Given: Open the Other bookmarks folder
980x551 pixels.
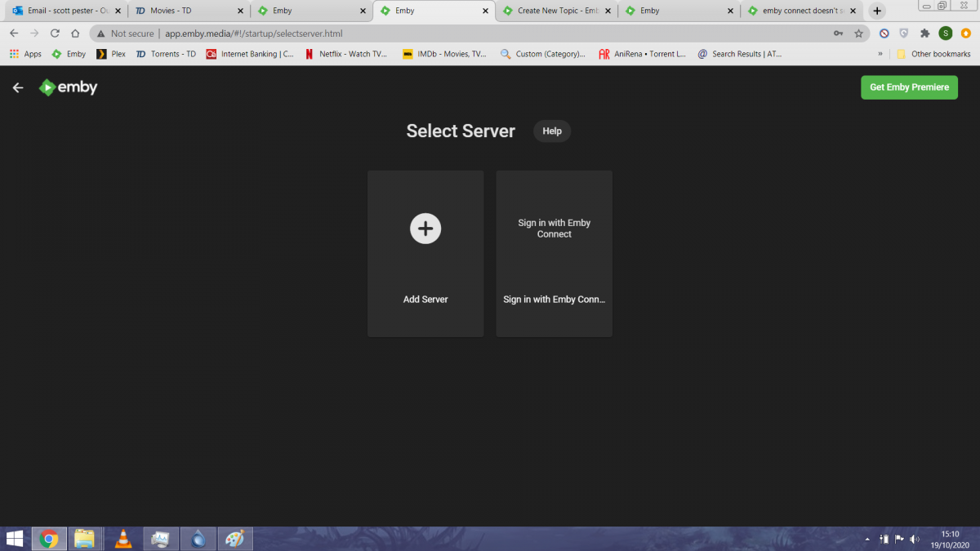Looking at the screenshot, I should (933, 54).
